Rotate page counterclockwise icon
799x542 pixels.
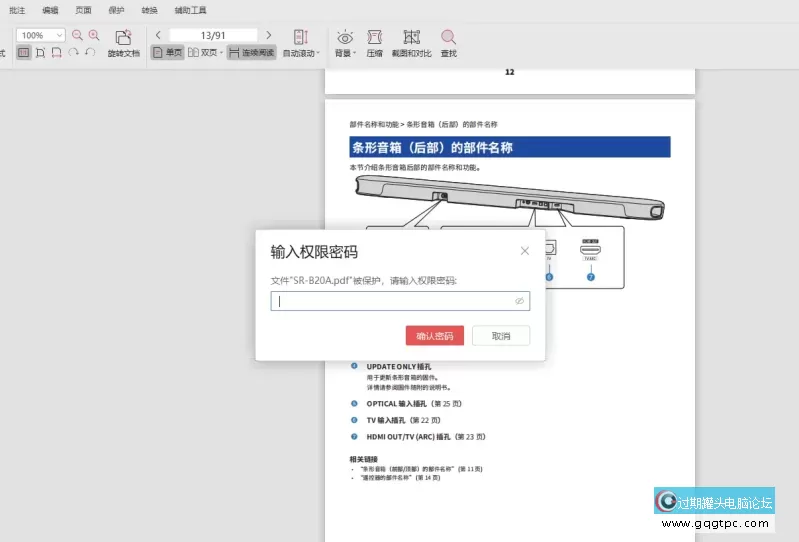pos(90,52)
